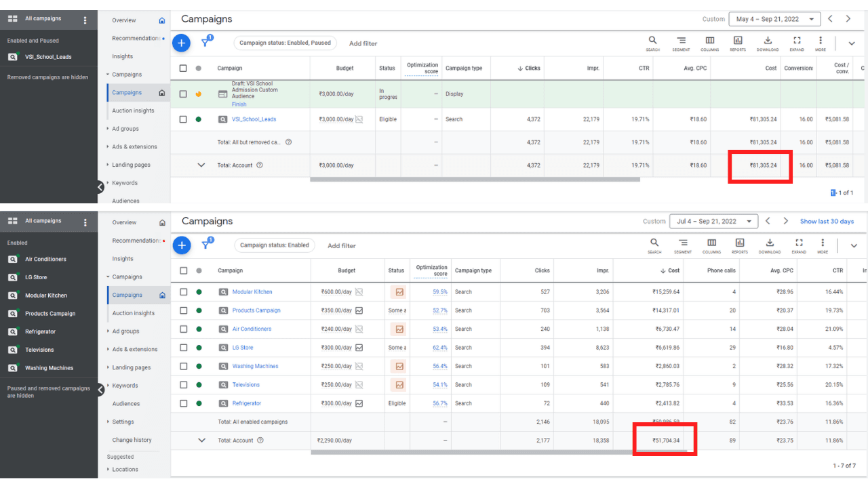This screenshot has height=488, width=868.
Task: Open Columns tool in Jul 4 date view
Action: [711, 245]
